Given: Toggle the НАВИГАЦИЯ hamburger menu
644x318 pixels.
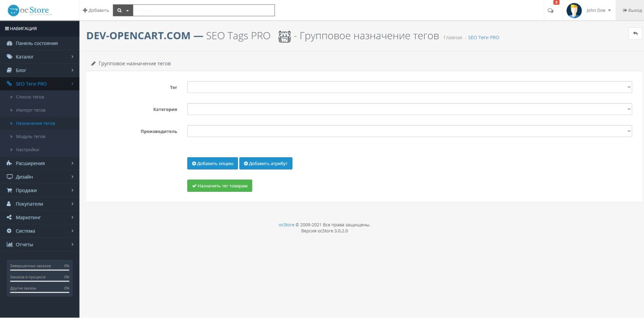Looking at the screenshot, I should coord(7,29).
